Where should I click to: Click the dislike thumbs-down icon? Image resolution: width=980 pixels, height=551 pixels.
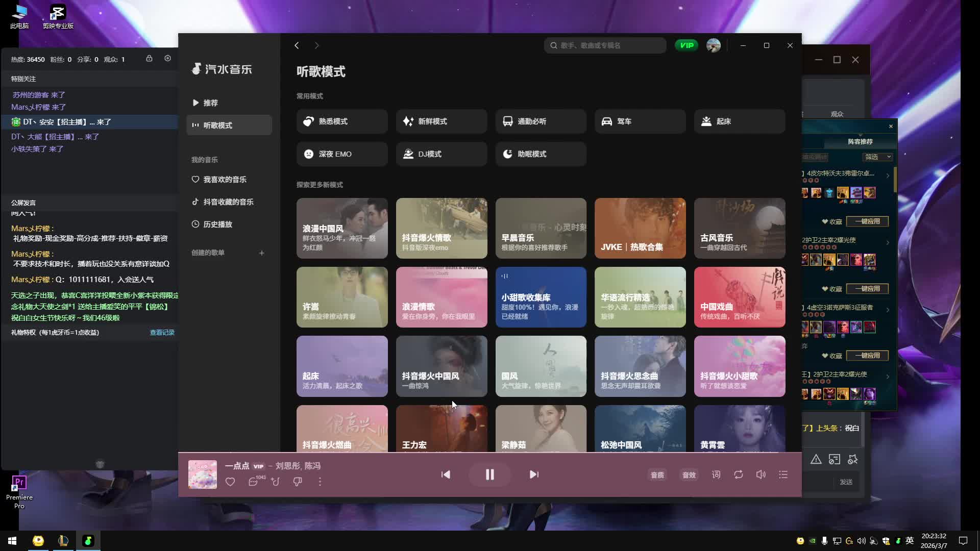(x=298, y=482)
